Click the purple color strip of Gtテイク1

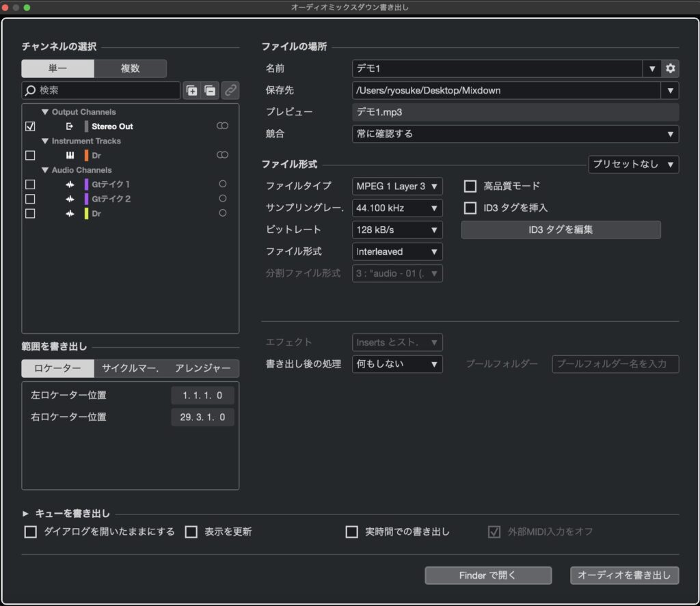click(x=87, y=184)
